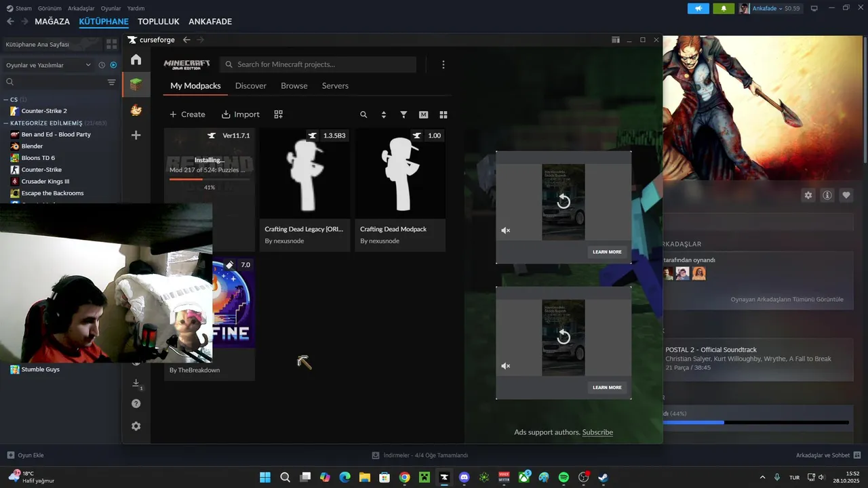This screenshot has height=488, width=868.
Task: Favorite the game with heart icon
Action: [846, 195]
